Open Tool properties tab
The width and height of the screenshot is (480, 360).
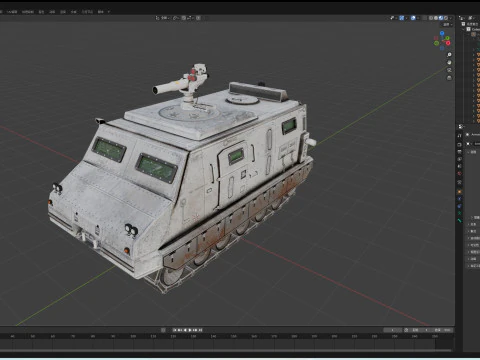click(x=459, y=136)
